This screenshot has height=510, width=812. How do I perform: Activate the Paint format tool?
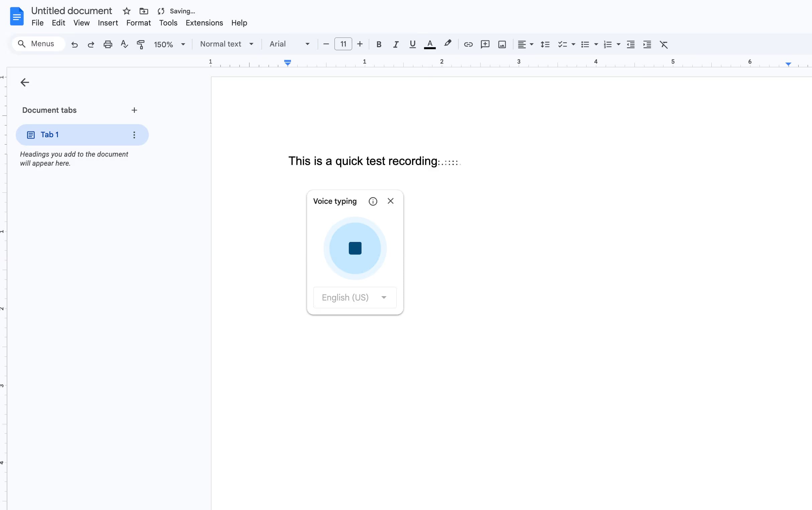[140, 44]
